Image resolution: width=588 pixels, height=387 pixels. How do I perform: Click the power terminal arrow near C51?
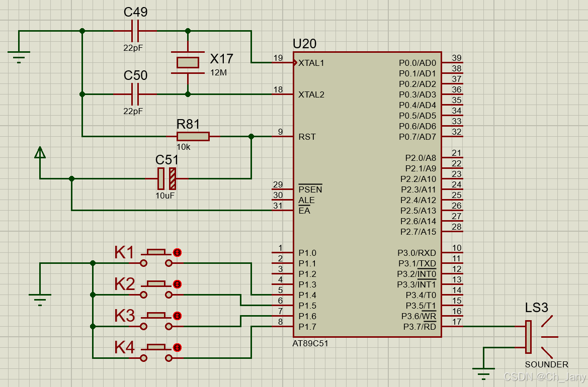40,152
